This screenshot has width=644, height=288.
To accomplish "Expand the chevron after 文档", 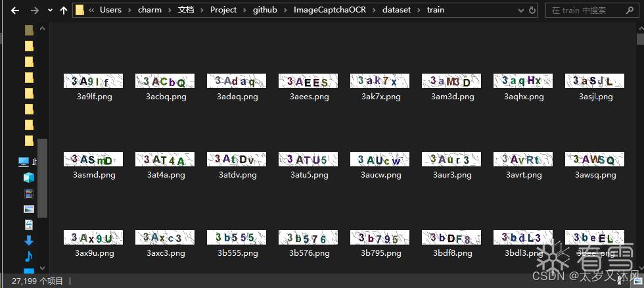I will click(x=202, y=11).
